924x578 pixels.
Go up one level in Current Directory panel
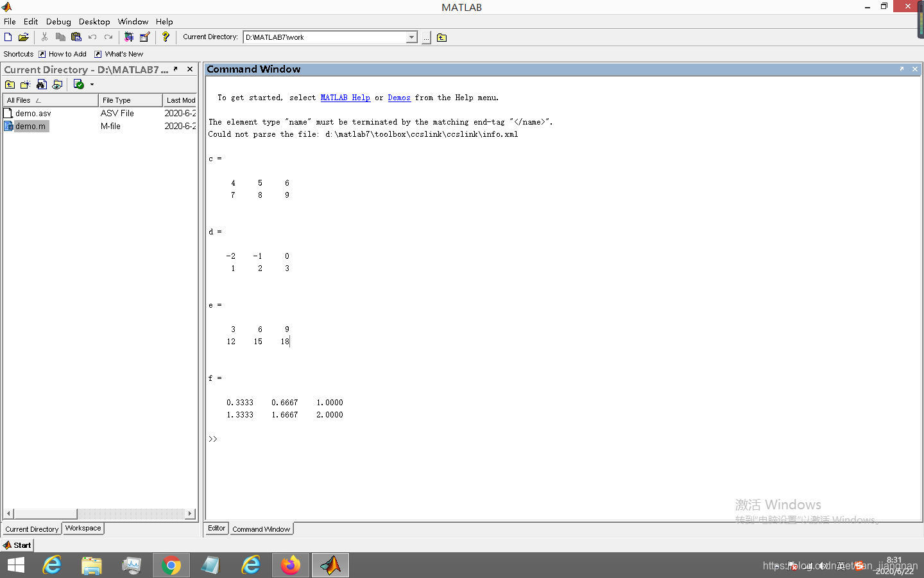(x=10, y=84)
